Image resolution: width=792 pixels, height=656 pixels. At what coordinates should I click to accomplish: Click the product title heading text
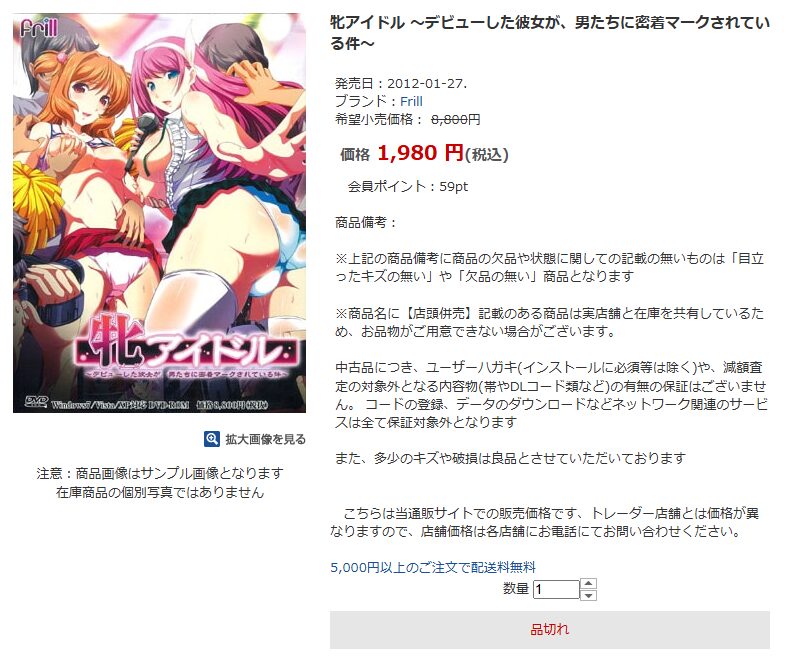click(x=550, y=33)
